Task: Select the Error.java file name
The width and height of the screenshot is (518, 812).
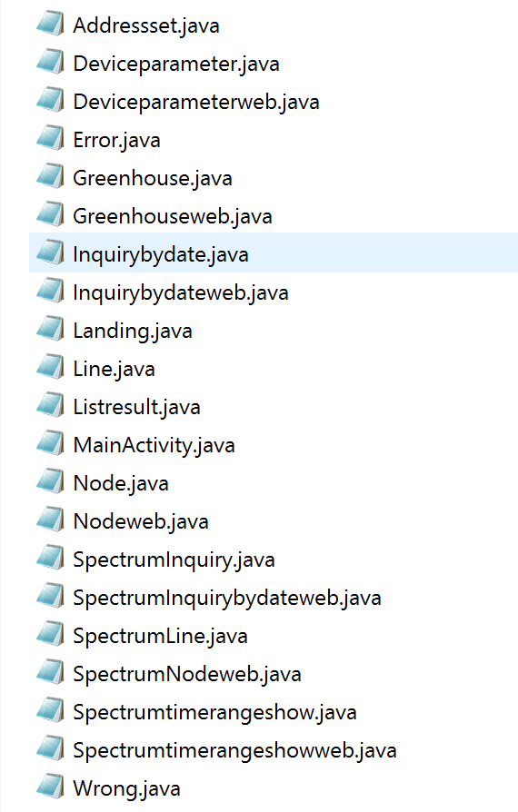Action: 116,141
